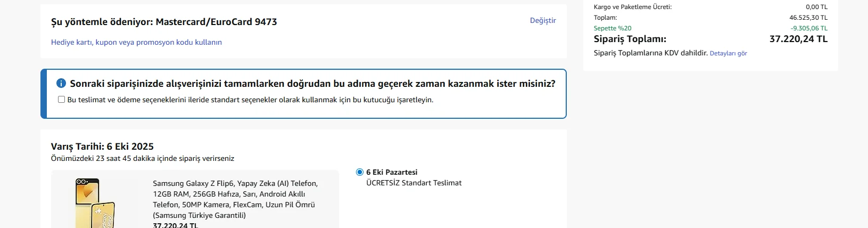The image size is (868, 228).
Task: Click the Değiştir payment method link
Action: (x=543, y=20)
